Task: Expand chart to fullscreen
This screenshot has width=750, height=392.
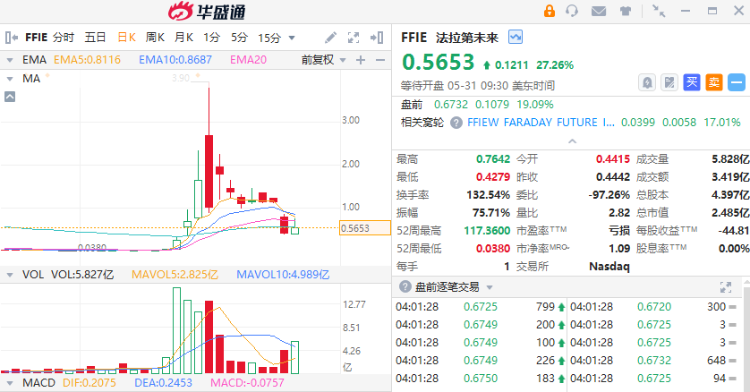Action: pos(353,37)
